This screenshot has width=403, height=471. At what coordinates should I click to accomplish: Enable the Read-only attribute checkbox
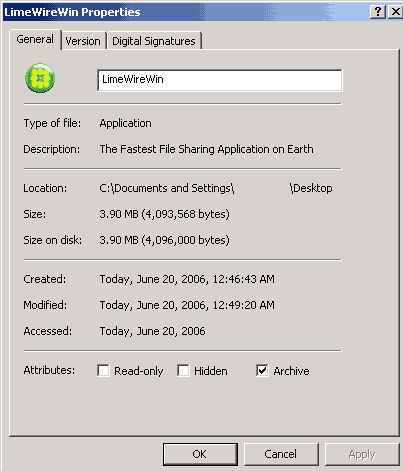click(x=103, y=370)
